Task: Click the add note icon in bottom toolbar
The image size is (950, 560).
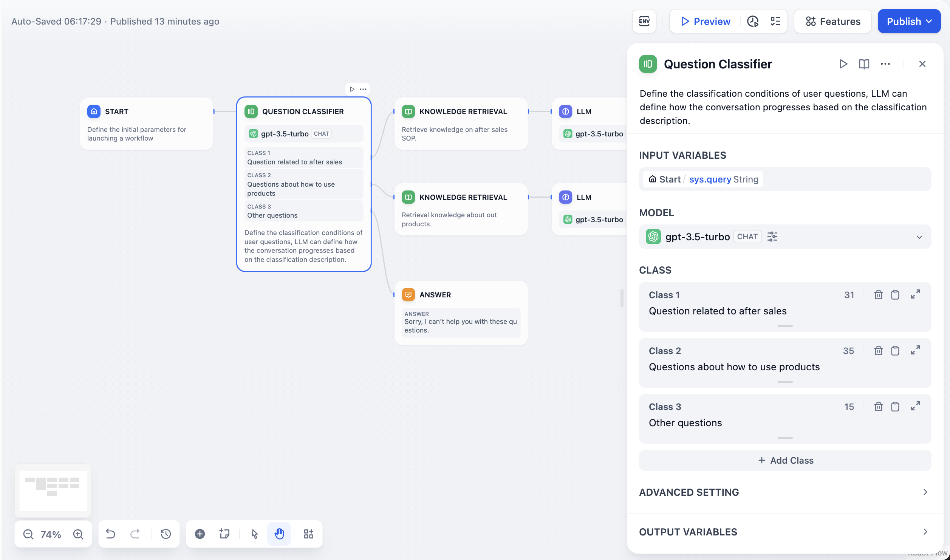Action: 224,534
